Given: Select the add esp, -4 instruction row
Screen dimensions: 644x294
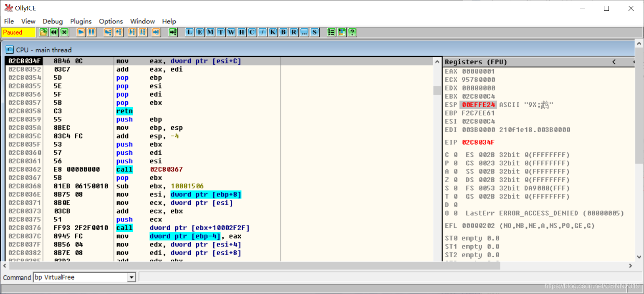Looking at the screenshot, I should click(220, 136).
